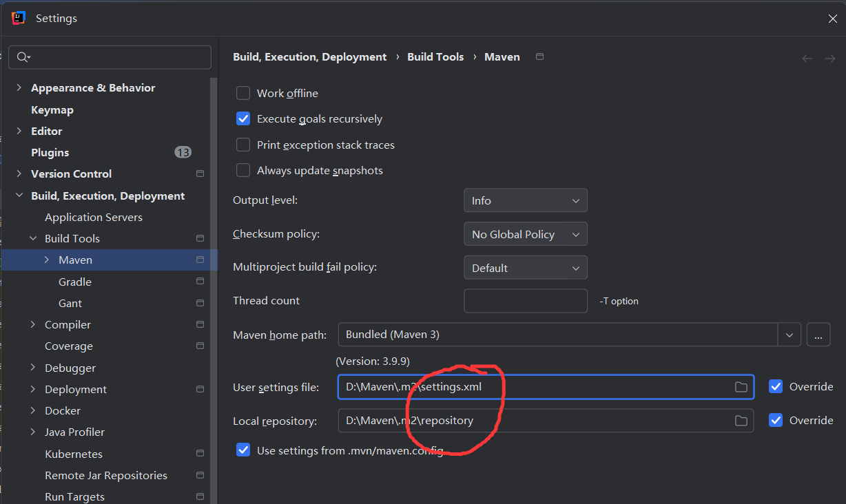Click the project-level icon beside Gant

(x=200, y=303)
